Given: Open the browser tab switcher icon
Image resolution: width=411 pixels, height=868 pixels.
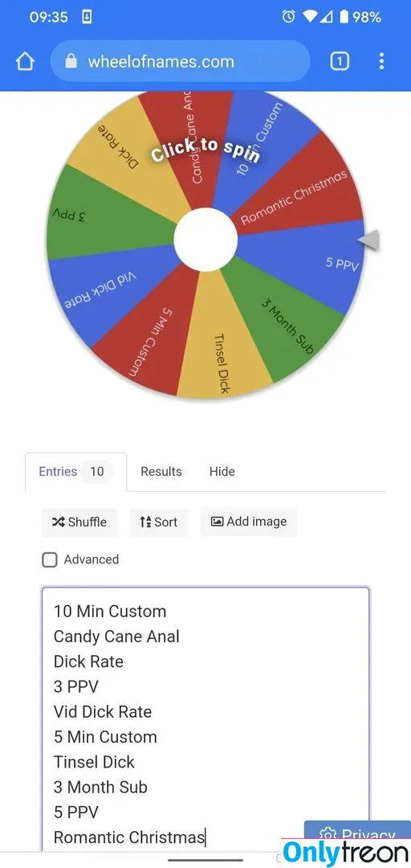Looking at the screenshot, I should [340, 61].
